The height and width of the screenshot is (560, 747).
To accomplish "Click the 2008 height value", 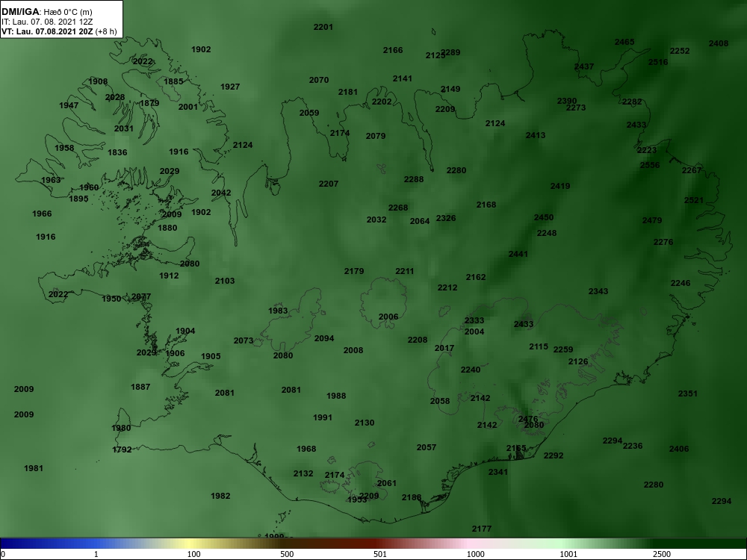I will (x=353, y=350).
